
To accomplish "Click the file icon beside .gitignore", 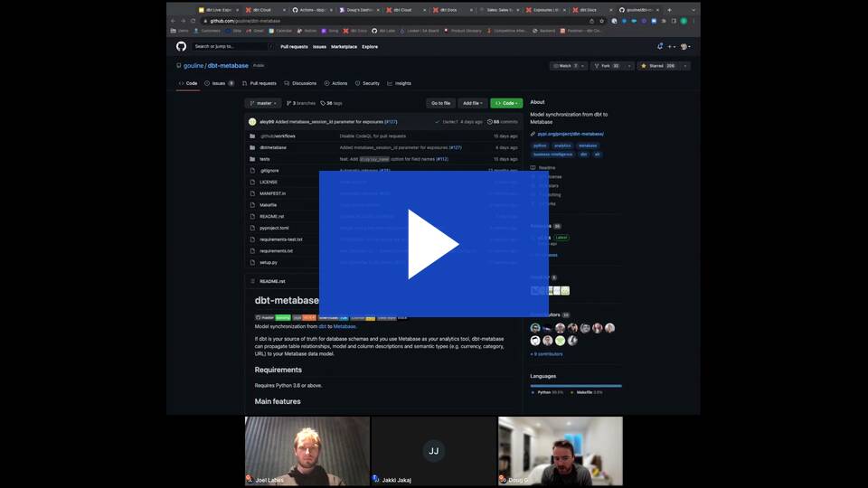I will point(252,171).
